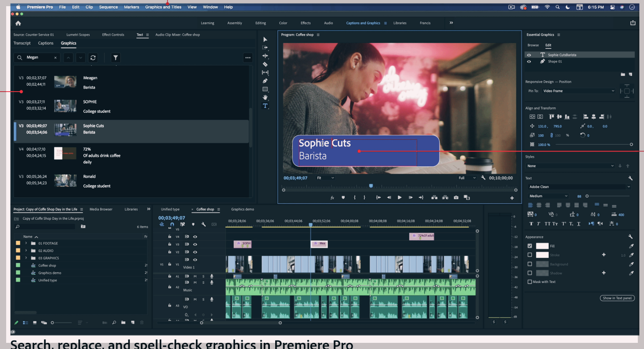Click the Megan search field
The width and height of the screenshot is (644, 349).
(x=37, y=58)
